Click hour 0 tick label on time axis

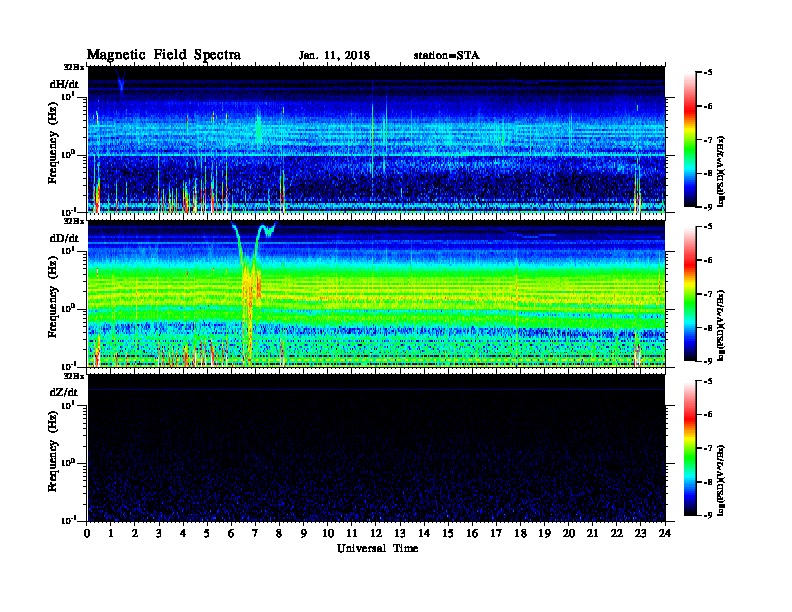(87, 534)
